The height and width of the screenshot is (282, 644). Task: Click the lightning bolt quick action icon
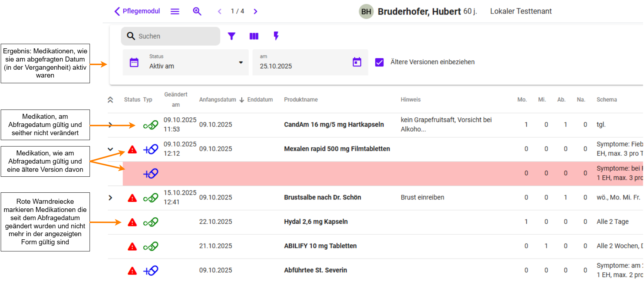pyautogui.click(x=276, y=36)
